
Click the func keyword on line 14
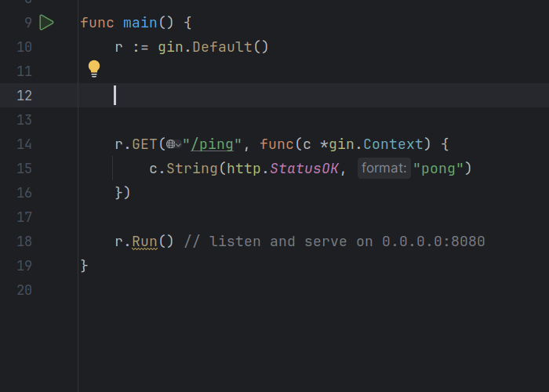[x=277, y=144]
